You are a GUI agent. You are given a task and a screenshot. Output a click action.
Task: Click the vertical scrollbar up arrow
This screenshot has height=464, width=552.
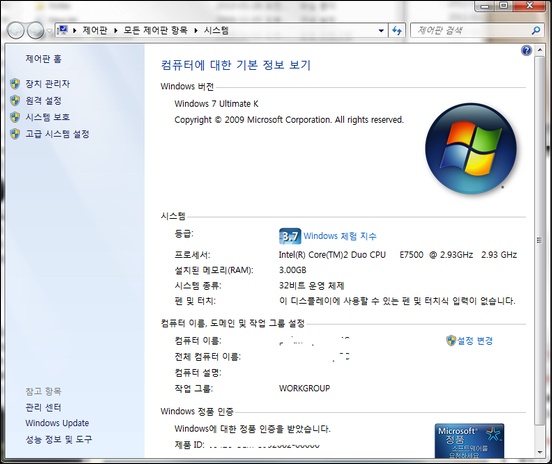coord(539,50)
